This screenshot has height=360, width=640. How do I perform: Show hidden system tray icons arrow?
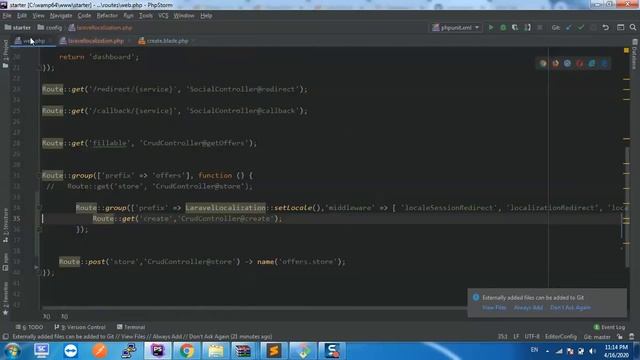point(547,351)
